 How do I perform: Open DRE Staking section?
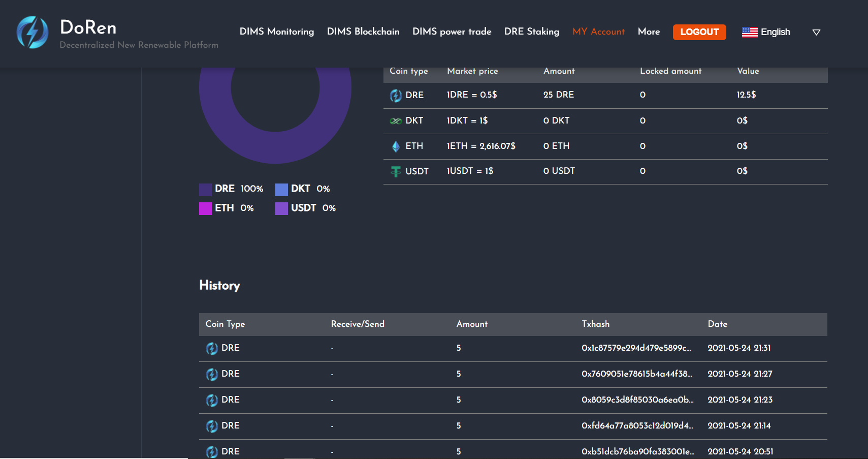tap(532, 32)
